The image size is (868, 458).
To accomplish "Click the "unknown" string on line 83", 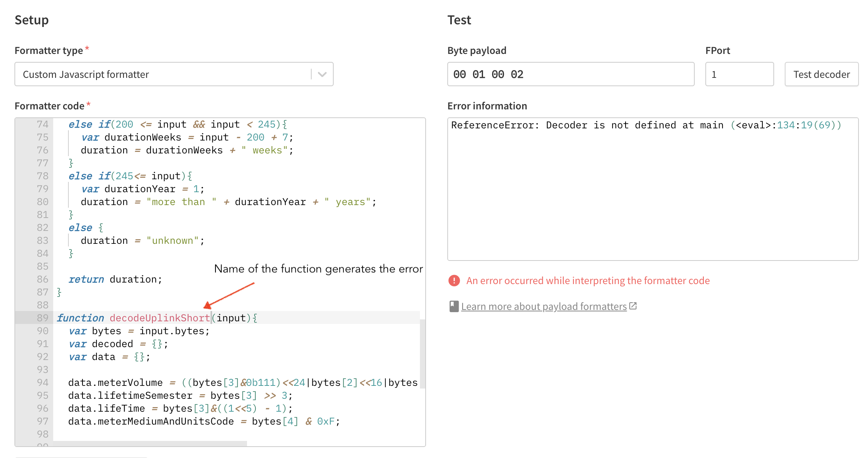I will (173, 241).
